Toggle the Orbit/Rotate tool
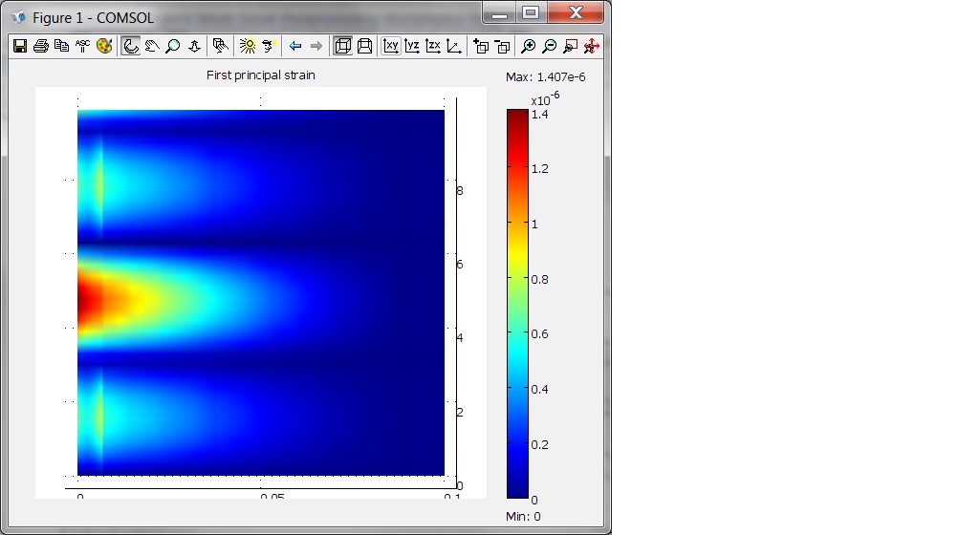The height and width of the screenshot is (535, 980). pyautogui.click(x=131, y=46)
